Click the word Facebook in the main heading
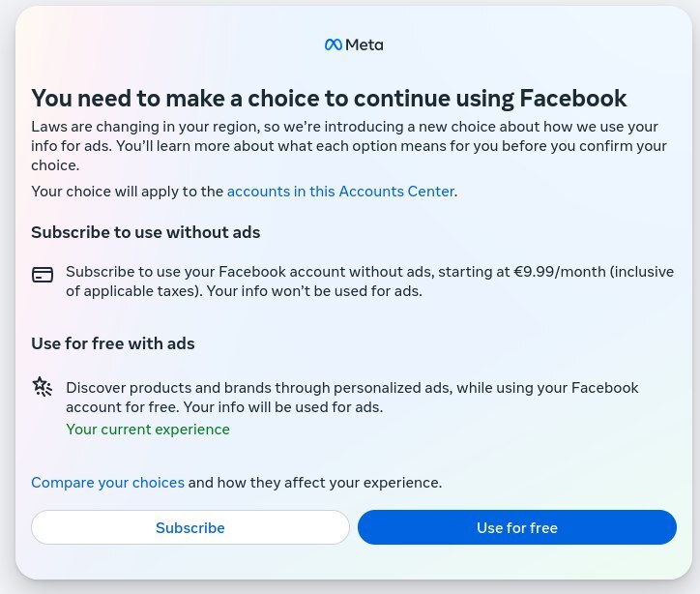Screen dimensions: 700x594 pos(573,98)
